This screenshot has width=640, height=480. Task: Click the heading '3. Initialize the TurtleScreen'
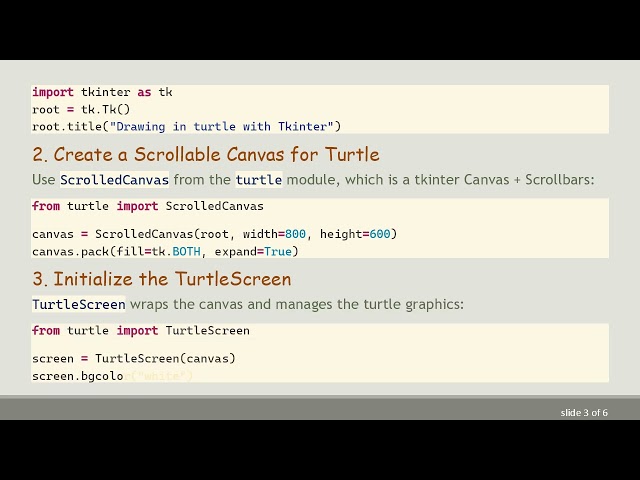click(162, 279)
